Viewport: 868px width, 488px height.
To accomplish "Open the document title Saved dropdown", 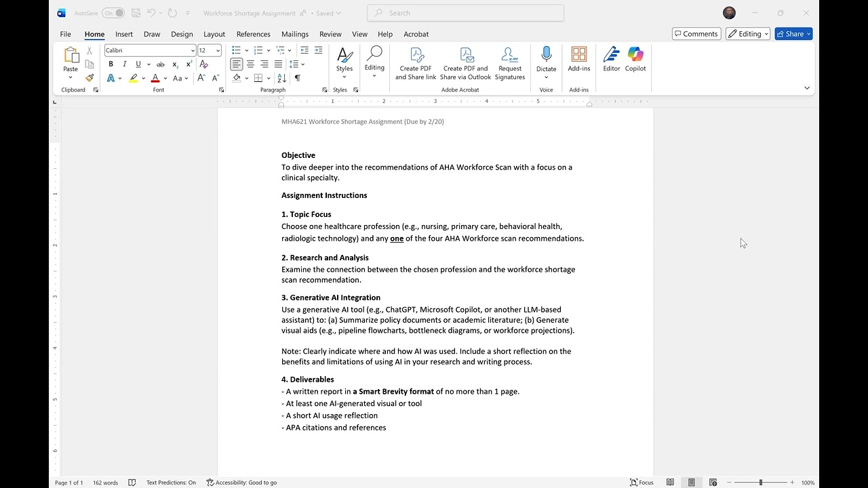I will (x=329, y=13).
